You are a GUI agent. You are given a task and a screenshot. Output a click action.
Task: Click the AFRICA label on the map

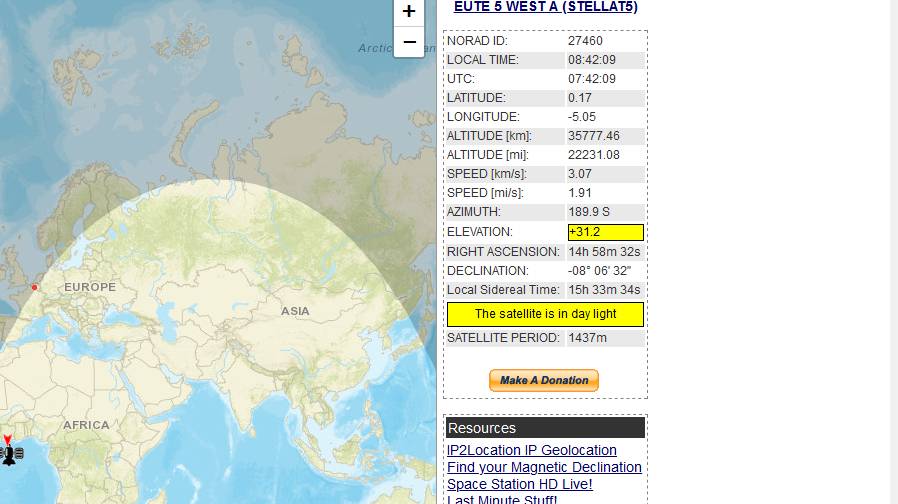pyautogui.click(x=86, y=425)
